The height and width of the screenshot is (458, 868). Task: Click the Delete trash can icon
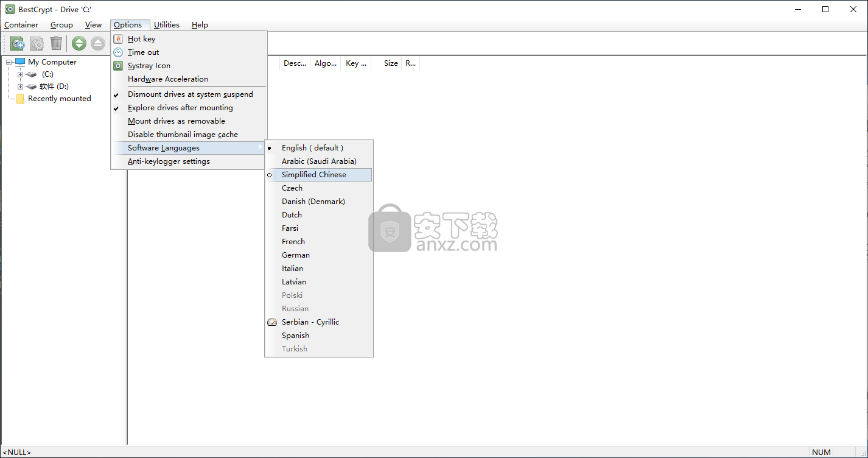point(56,43)
